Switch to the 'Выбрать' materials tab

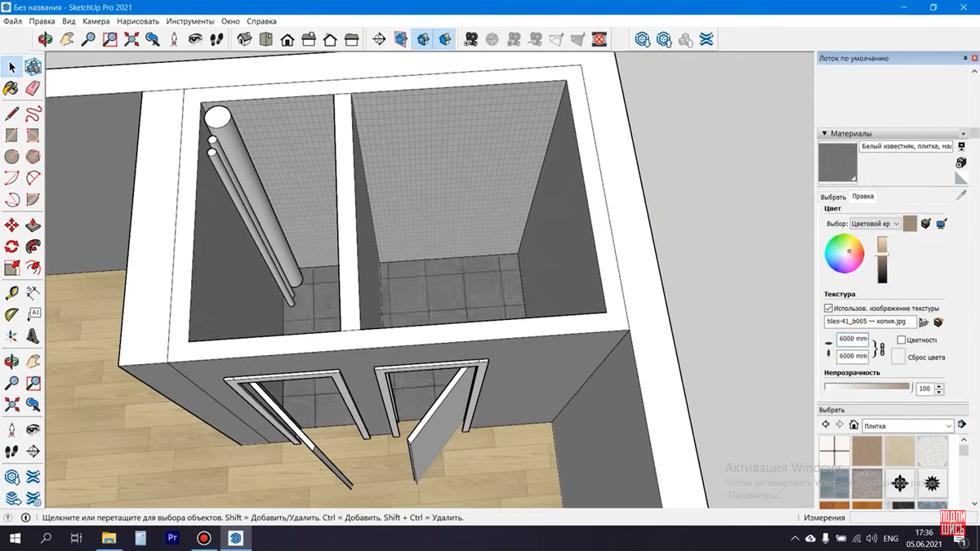pyautogui.click(x=833, y=197)
